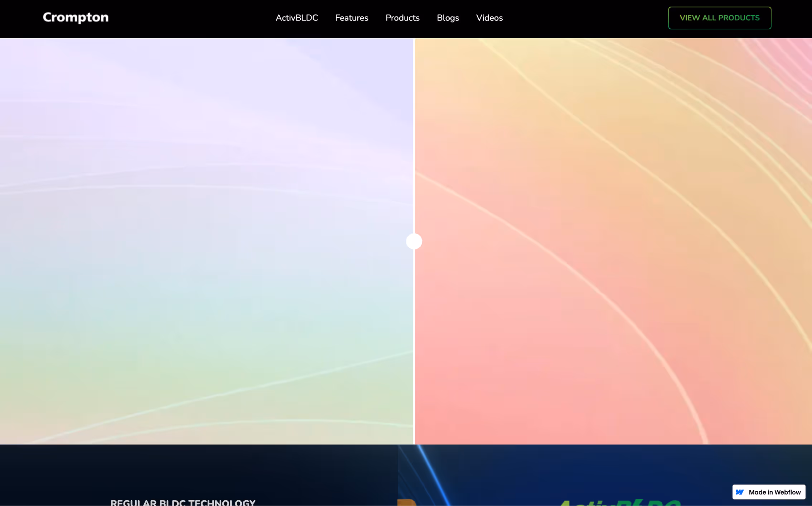The height and width of the screenshot is (506, 812).
Task: Click the blue light streak in bottom banner
Action: (434, 475)
